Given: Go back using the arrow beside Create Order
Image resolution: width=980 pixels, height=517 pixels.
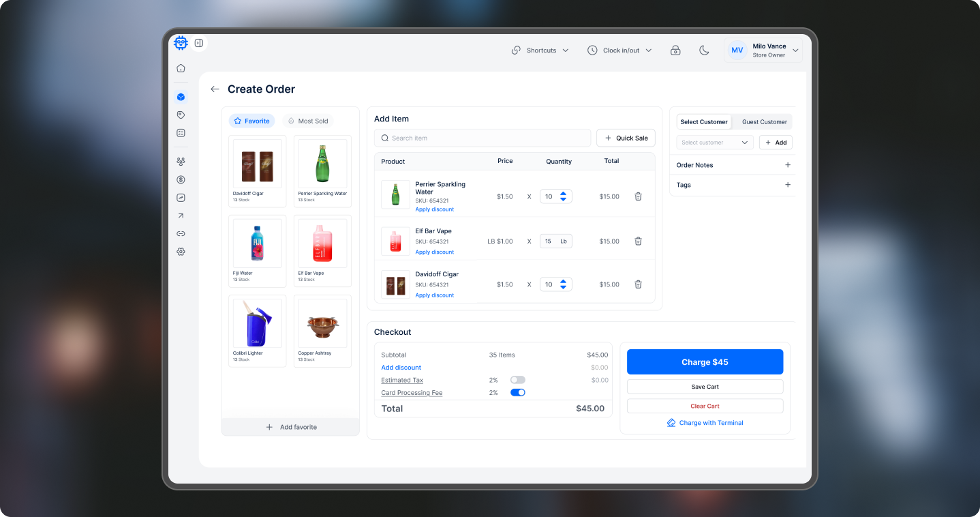Looking at the screenshot, I should [x=215, y=89].
